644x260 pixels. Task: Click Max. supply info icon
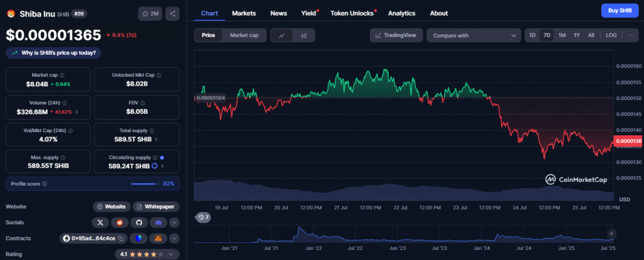62,157
